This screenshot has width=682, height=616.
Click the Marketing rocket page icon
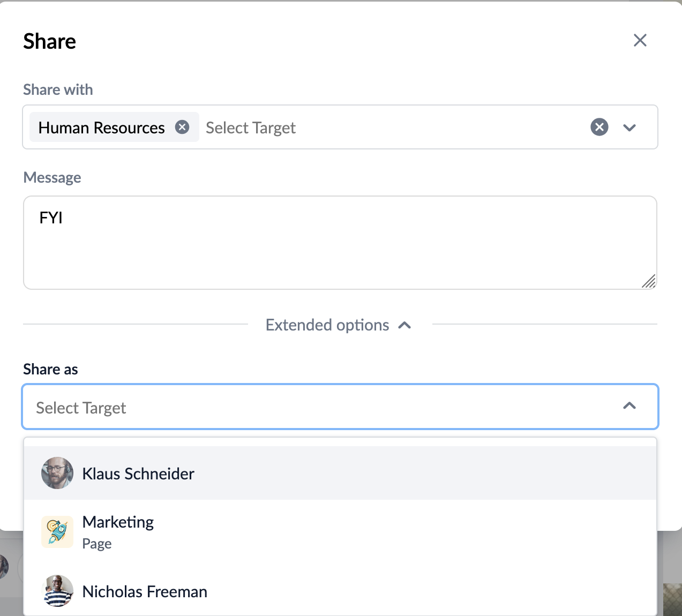[x=57, y=532]
